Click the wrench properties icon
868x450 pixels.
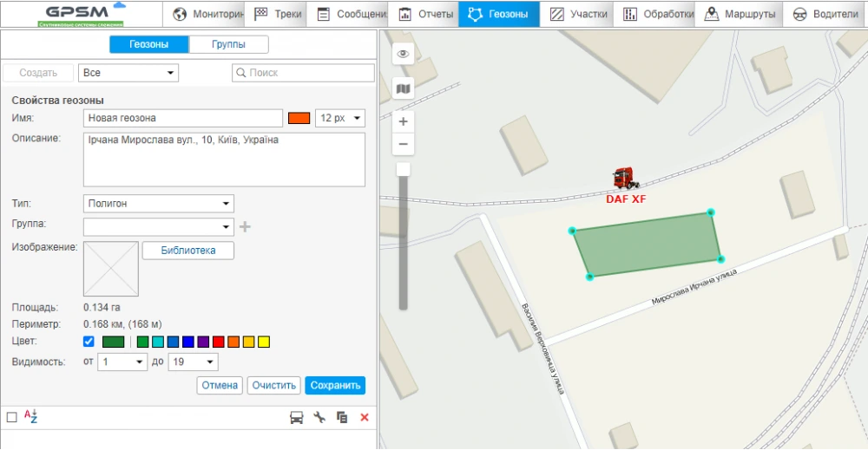(319, 418)
